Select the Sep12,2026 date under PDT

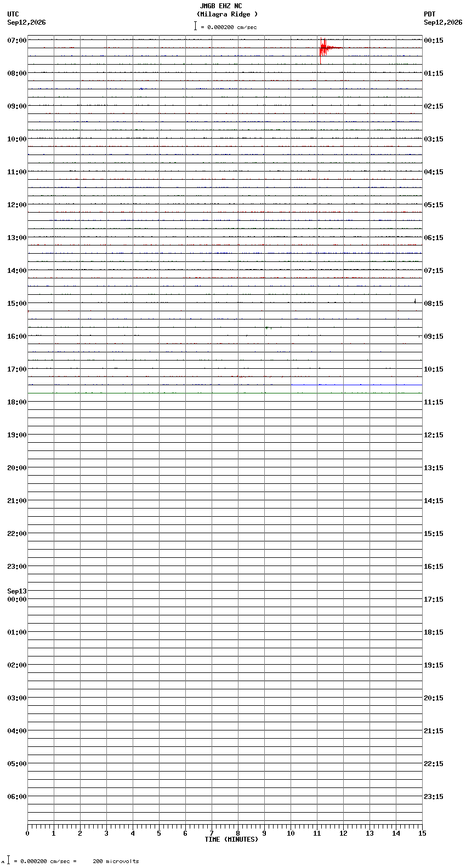pyautogui.click(x=443, y=22)
